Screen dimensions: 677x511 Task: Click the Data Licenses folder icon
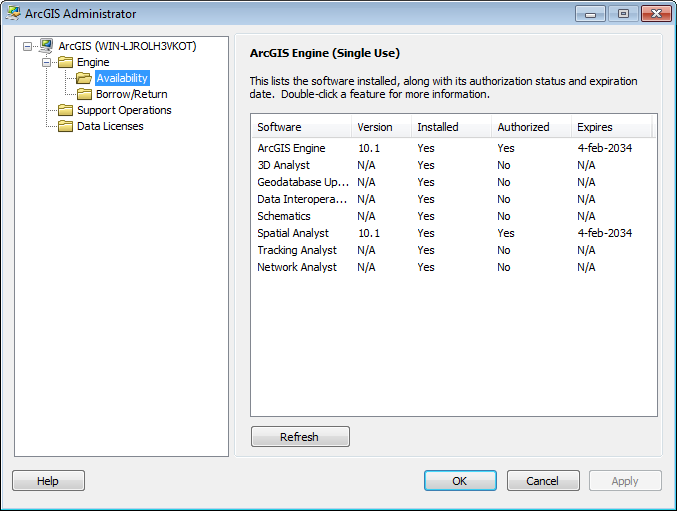pyautogui.click(x=66, y=126)
